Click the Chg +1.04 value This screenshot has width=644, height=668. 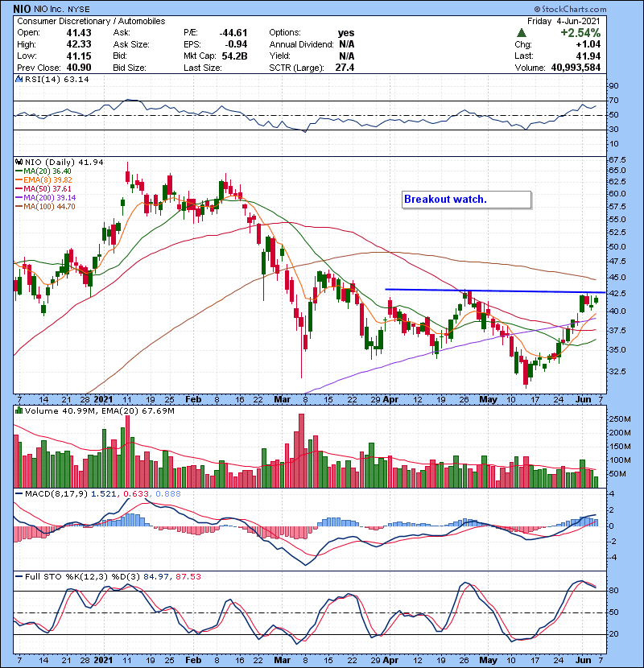pyautogui.click(x=590, y=44)
